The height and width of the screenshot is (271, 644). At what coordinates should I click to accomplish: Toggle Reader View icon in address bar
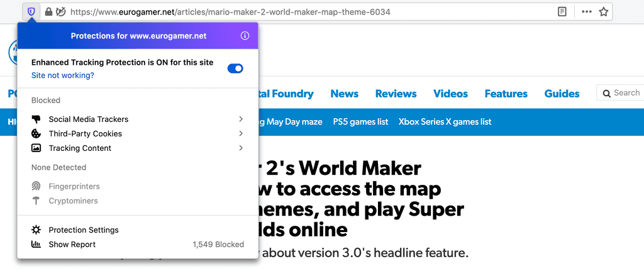[562, 12]
